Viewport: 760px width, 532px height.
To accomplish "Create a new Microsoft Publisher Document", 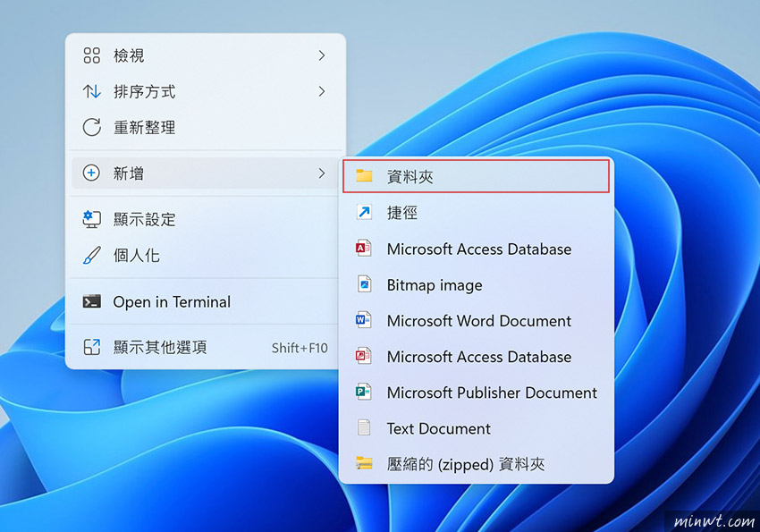I will 476,393.
